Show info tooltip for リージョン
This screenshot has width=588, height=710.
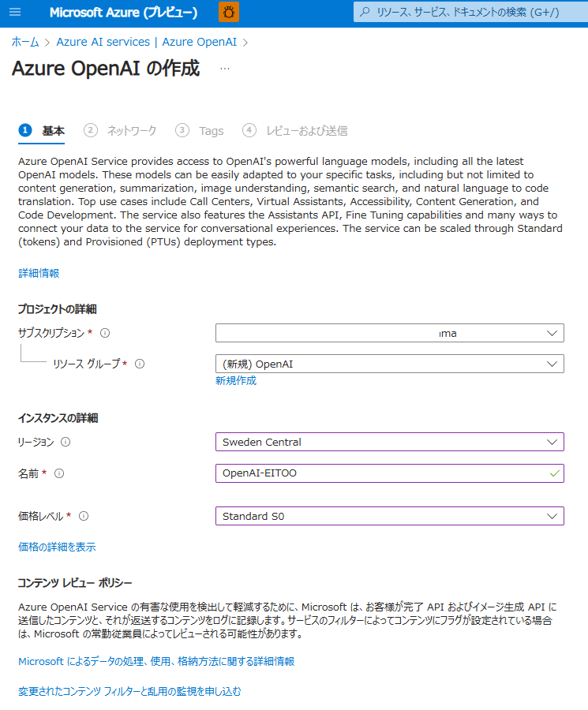point(66,442)
